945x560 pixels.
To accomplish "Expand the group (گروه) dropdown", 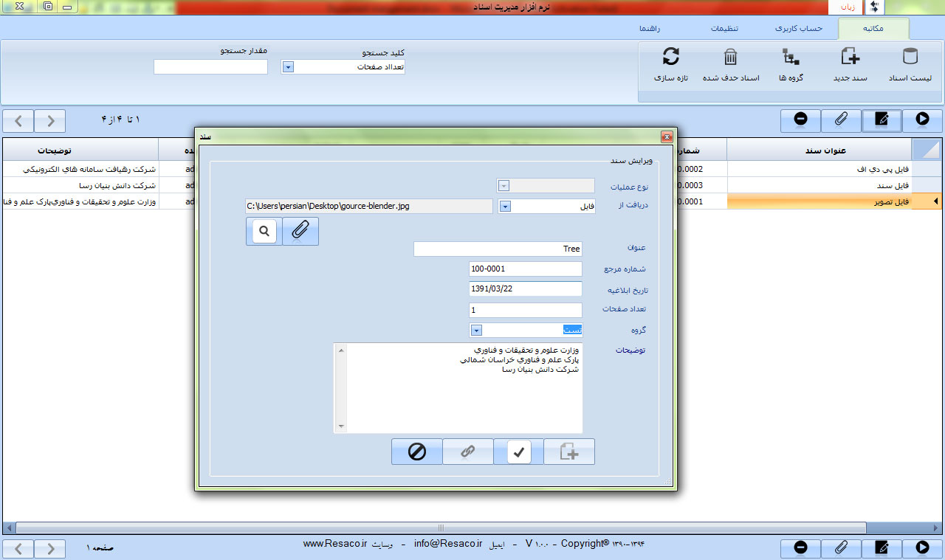I will (x=476, y=331).
